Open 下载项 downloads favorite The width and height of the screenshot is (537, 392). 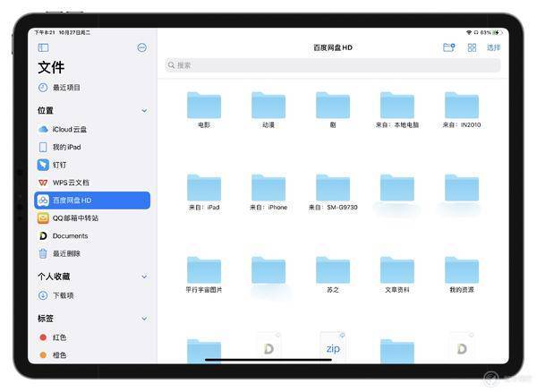click(92, 295)
